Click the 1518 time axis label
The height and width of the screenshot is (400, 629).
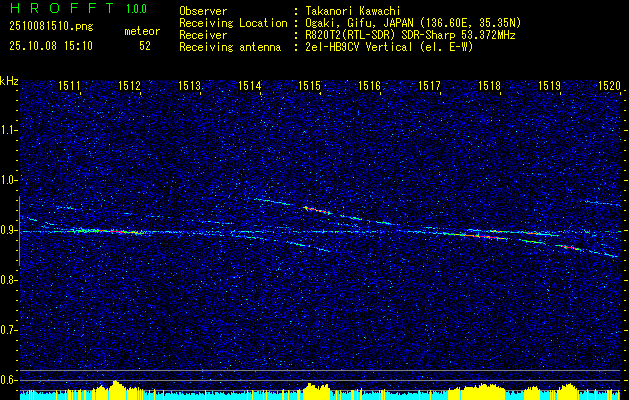pyautogui.click(x=489, y=85)
